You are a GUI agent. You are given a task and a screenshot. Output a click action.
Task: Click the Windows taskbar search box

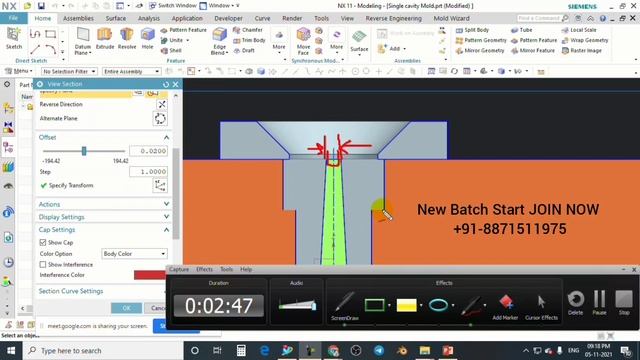pyautogui.click(x=102, y=351)
